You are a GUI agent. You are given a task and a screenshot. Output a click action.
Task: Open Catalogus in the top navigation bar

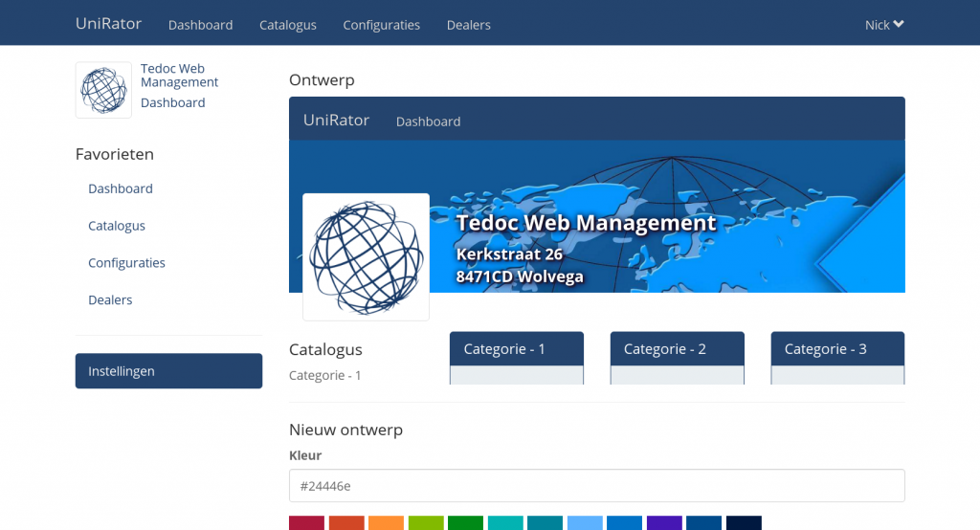coord(288,25)
